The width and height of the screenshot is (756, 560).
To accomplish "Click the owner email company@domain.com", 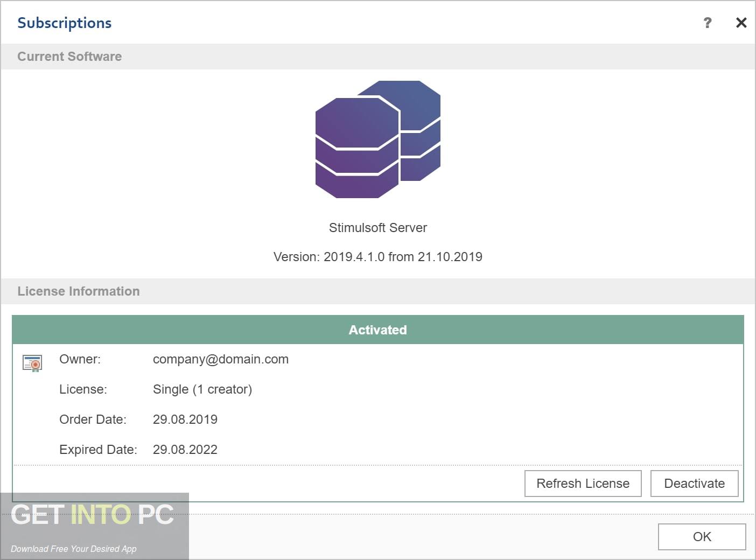I will 221,360.
